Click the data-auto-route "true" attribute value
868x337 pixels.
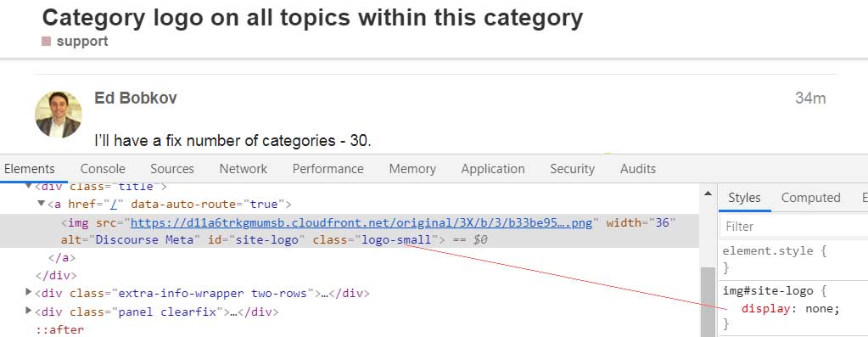[264, 205]
